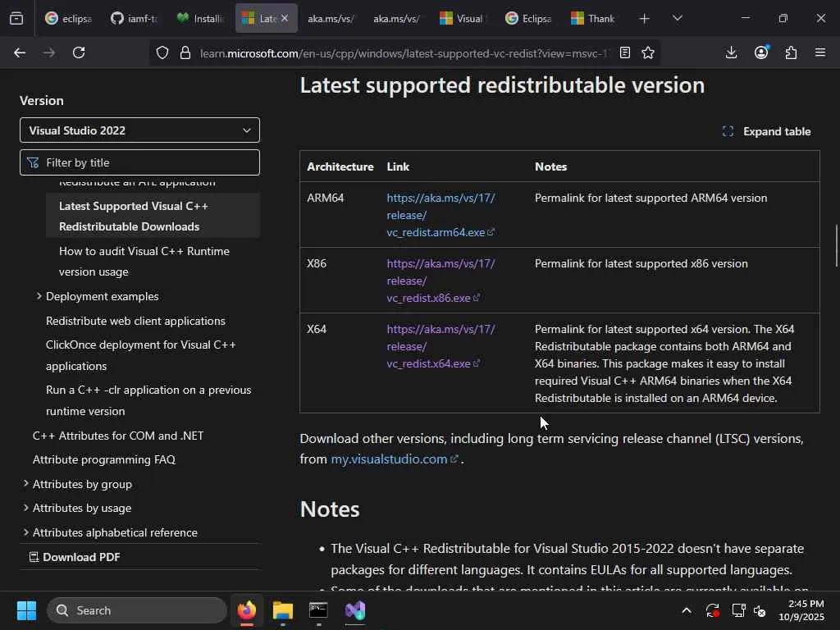
Task: Download the vc_redist.x64.exe link
Action: click(x=429, y=363)
